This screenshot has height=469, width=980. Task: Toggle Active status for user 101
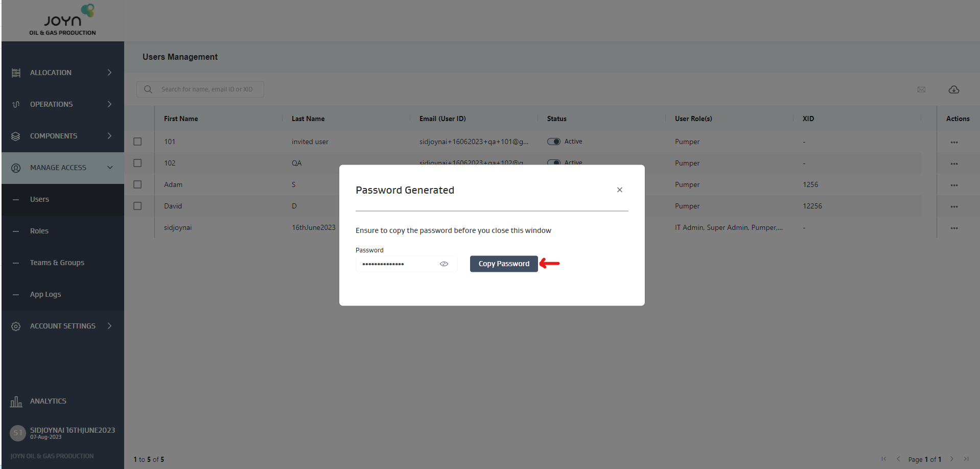click(553, 142)
